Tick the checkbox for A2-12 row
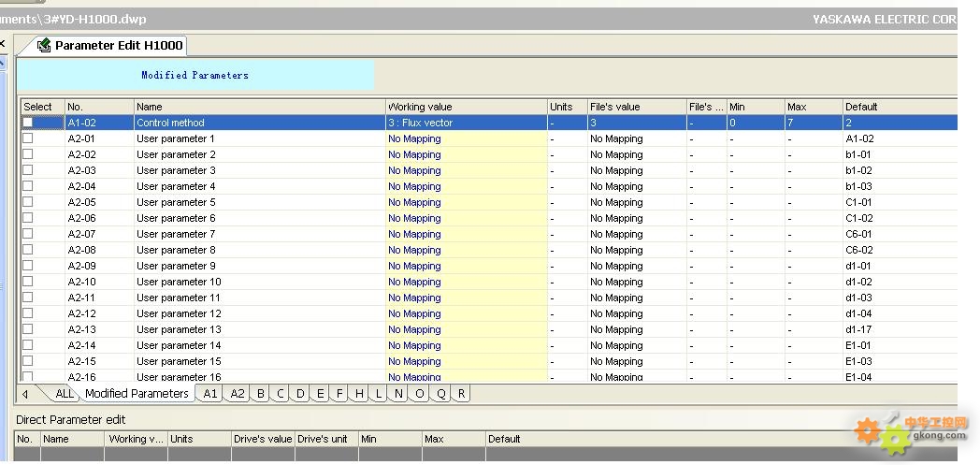 tap(27, 313)
